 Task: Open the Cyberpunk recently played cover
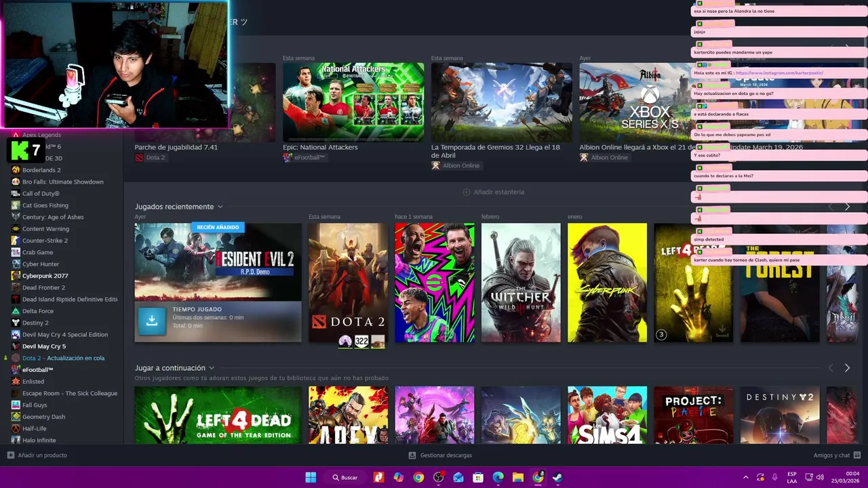(x=607, y=283)
